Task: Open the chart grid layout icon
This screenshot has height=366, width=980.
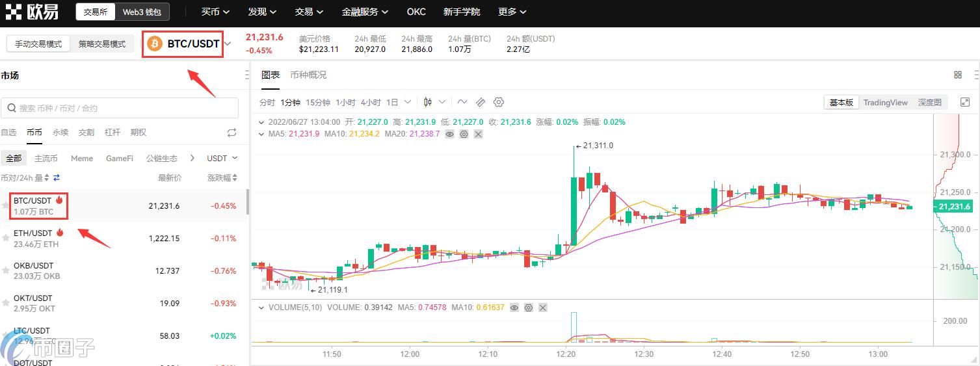Action: point(957,75)
